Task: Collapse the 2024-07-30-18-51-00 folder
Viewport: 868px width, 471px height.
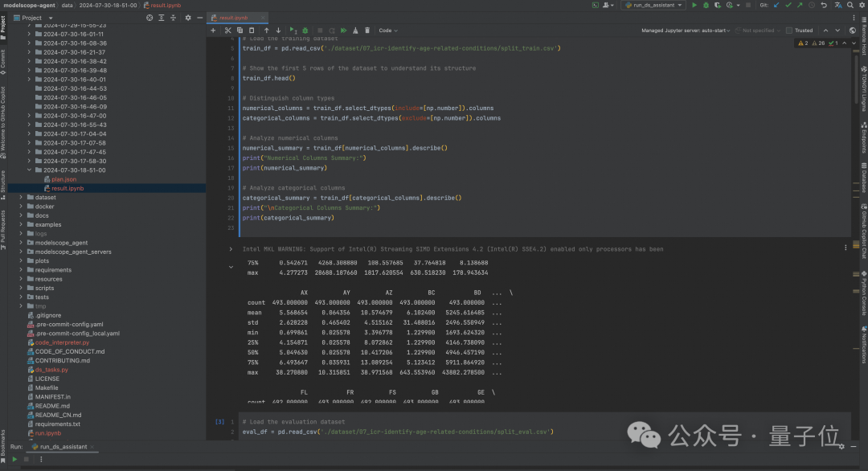Action: [x=30, y=170]
